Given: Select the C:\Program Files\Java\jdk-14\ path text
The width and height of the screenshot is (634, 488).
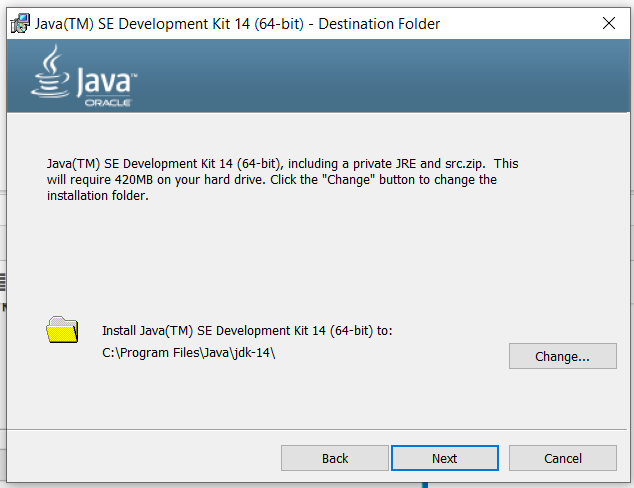Looking at the screenshot, I should [x=188, y=353].
